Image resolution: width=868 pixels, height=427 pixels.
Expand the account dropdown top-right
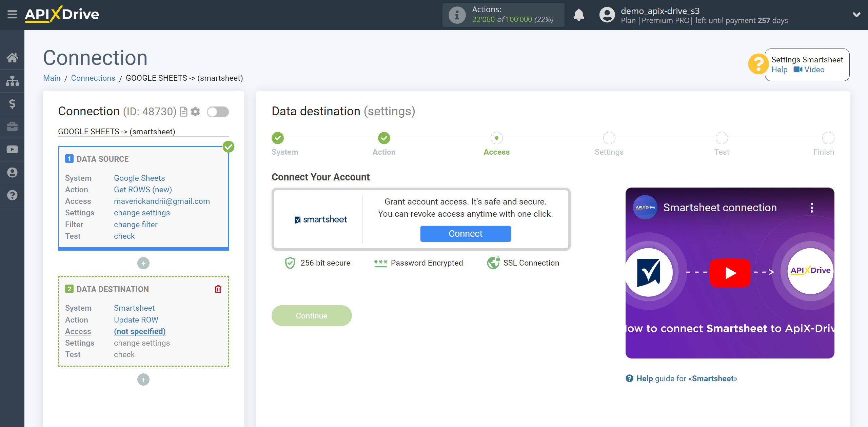[x=857, y=15]
